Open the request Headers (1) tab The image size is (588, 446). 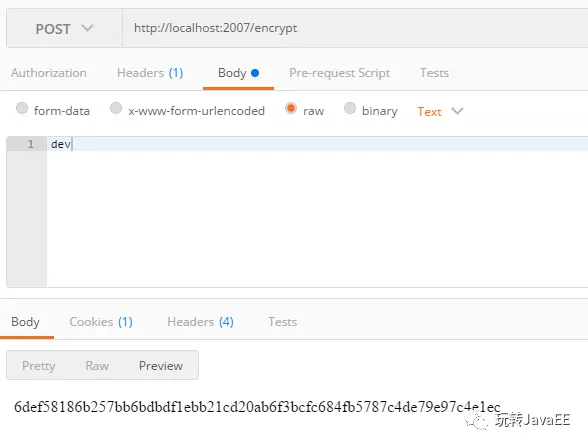(x=150, y=73)
